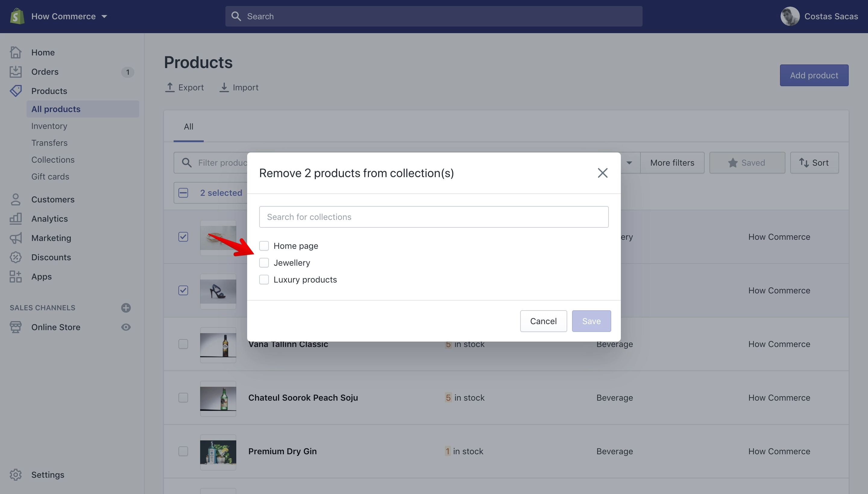The height and width of the screenshot is (494, 868).
Task: Click the Marketing megaphone icon
Action: click(x=16, y=238)
